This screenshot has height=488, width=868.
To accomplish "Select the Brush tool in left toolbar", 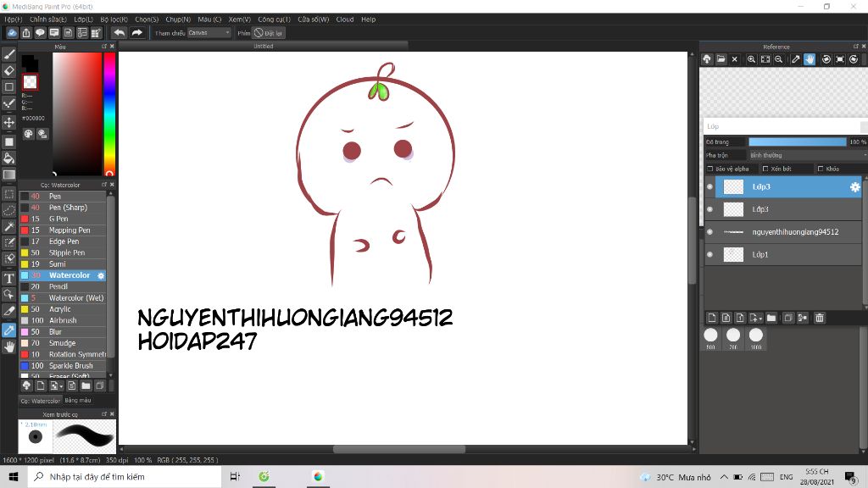I will pyautogui.click(x=8, y=54).
